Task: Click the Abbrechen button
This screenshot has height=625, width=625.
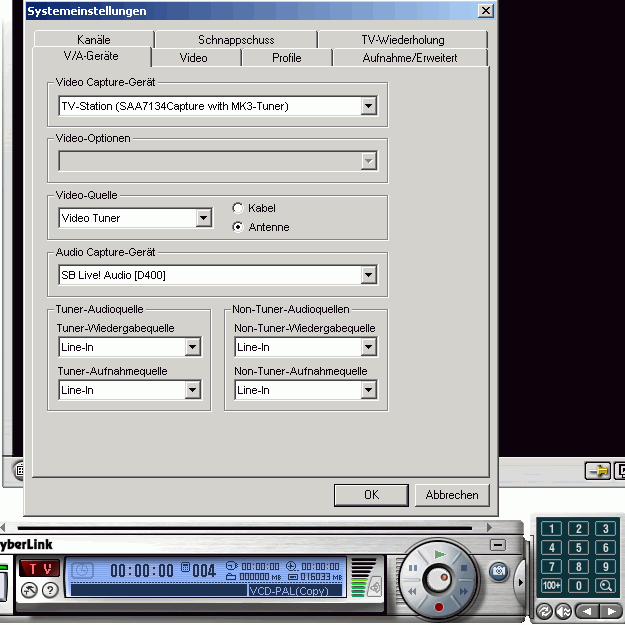Action: tap(452, 495)
